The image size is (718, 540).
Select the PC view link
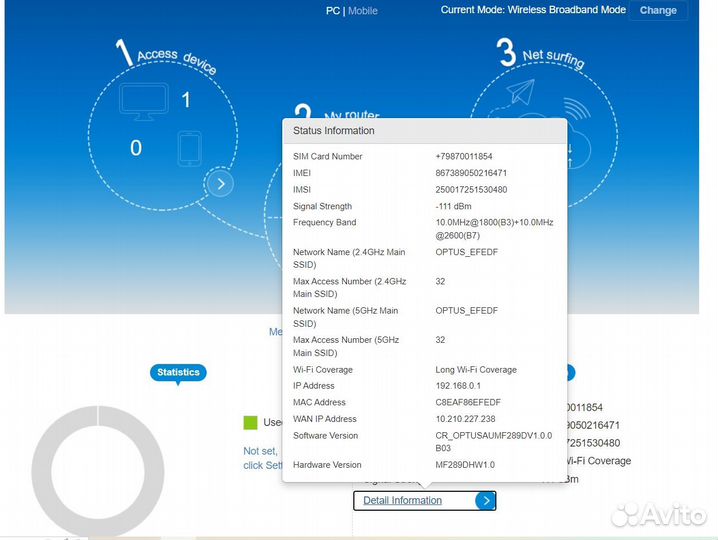pyautogui.click(x=332, y=11)
